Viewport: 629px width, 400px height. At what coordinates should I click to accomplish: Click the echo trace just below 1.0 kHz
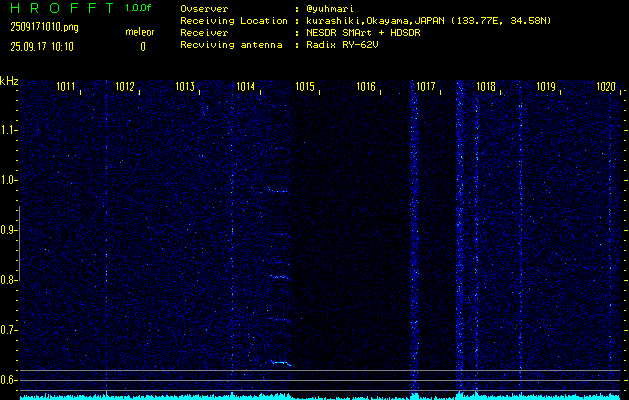coord(278,189)
